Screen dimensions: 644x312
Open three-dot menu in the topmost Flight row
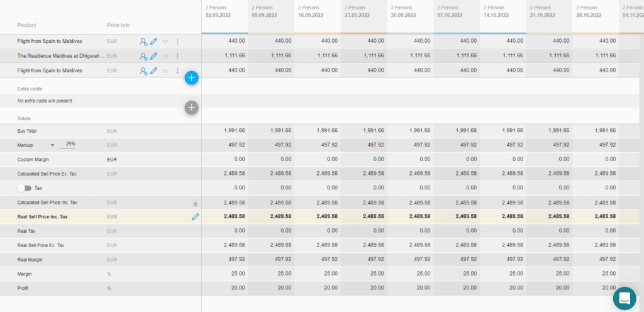177,41
